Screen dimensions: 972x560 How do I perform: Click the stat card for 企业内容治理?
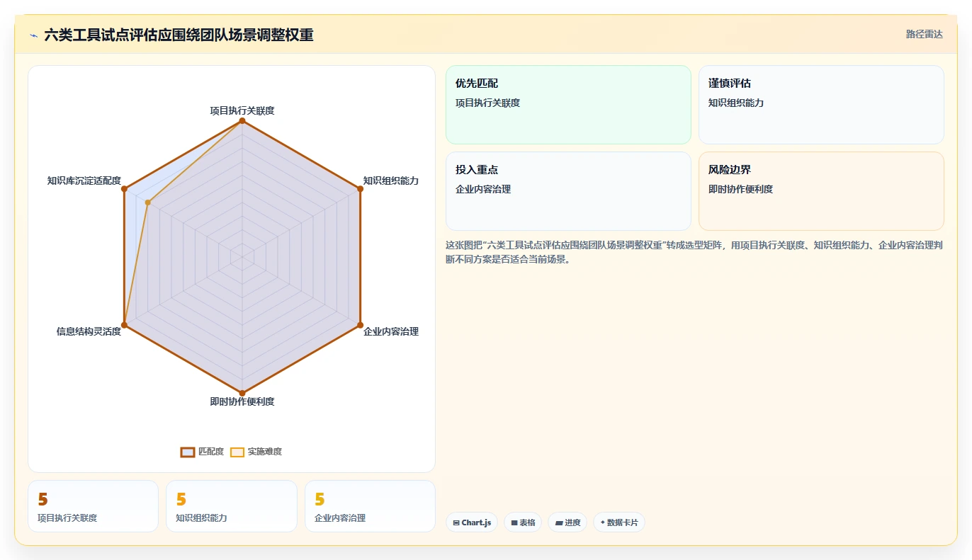[x=370, y=506]
